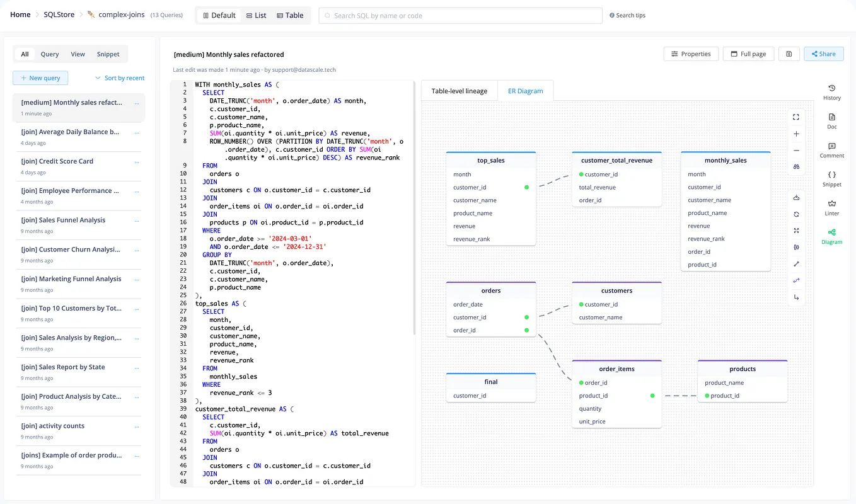Switch to Table-level lineage tab
Image resolution: width=856 pixels, height=504 pixels.
click(x=459, y=91)
